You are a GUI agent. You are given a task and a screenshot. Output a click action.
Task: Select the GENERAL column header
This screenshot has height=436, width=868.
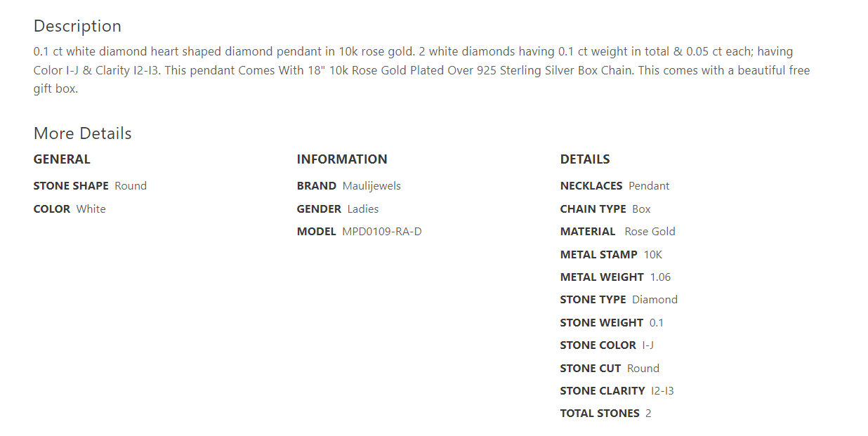[x=62, y=159]
